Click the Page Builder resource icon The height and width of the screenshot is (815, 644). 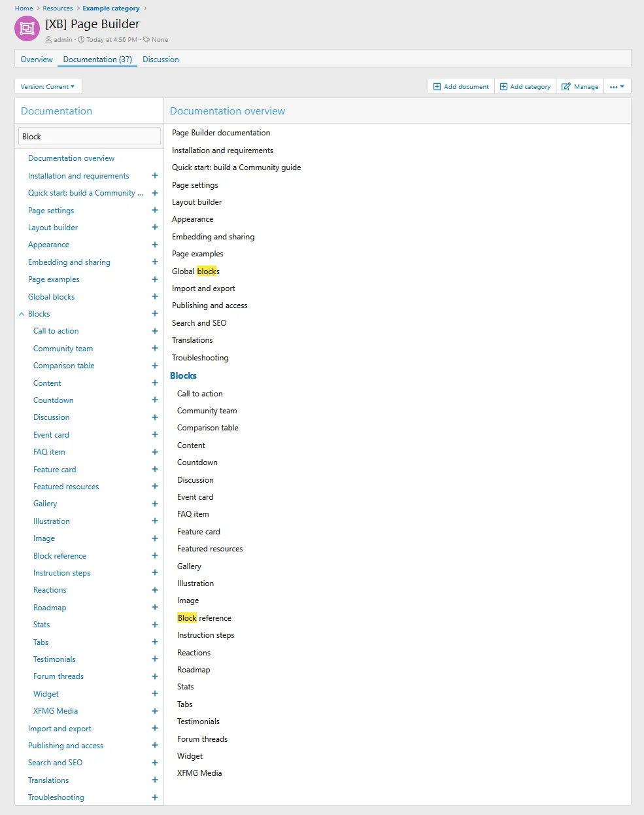pos(27,29)
